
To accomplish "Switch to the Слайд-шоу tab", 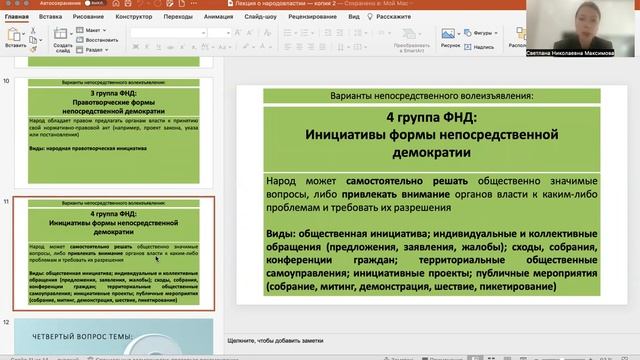I will point(260,17).
